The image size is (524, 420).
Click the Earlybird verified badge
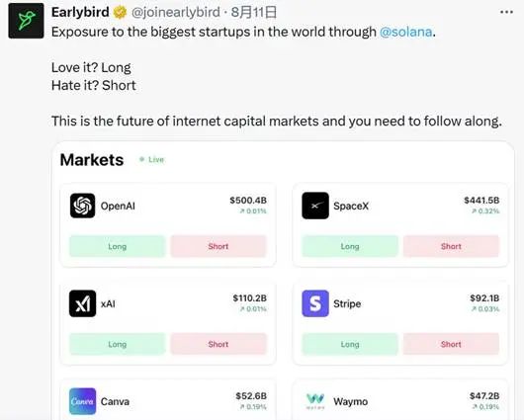[120, 13]
